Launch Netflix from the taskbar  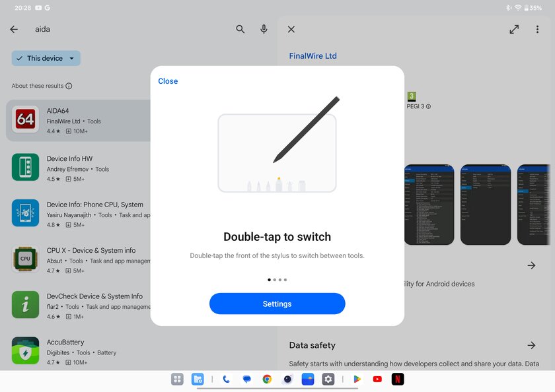(398, 379)
